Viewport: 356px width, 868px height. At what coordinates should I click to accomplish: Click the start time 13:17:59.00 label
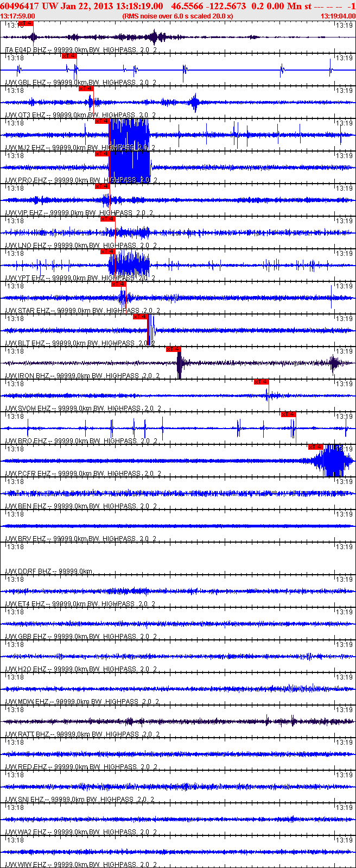tap(17, 16)
